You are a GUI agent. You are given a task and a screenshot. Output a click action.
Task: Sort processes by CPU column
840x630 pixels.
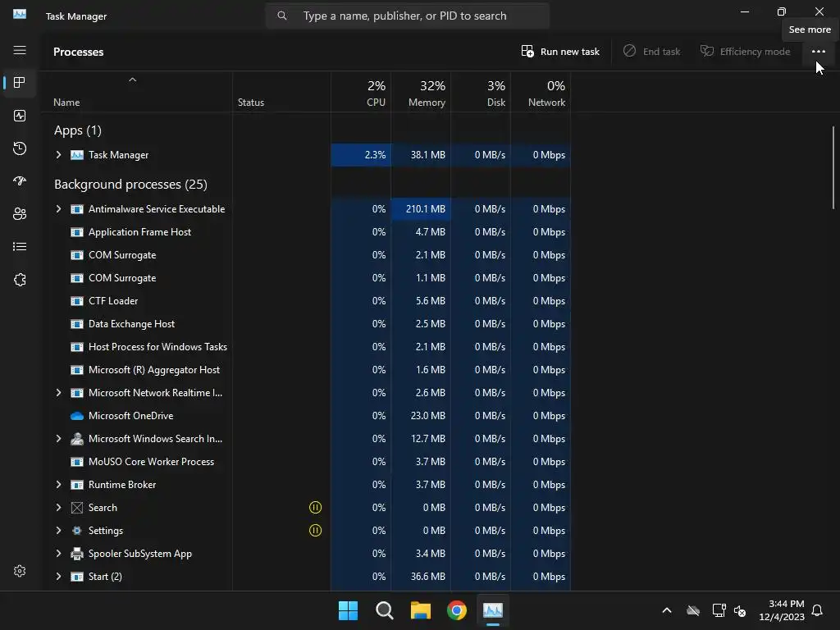(361, 94)
